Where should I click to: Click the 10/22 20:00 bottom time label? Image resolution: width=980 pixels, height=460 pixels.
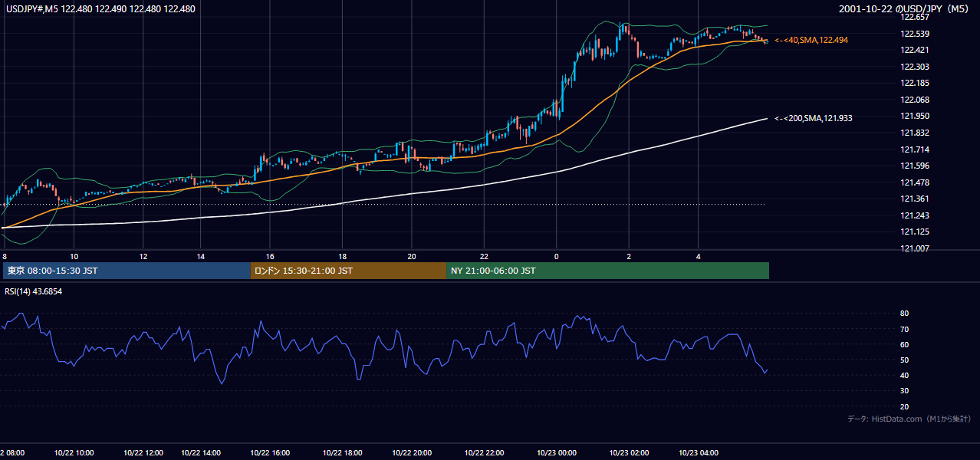point(411,453)
